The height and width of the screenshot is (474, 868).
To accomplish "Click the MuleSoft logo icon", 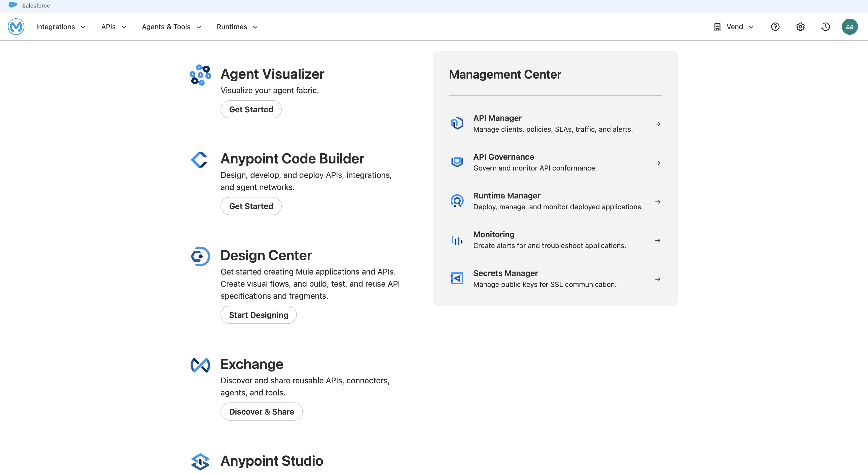I will 16,27.
